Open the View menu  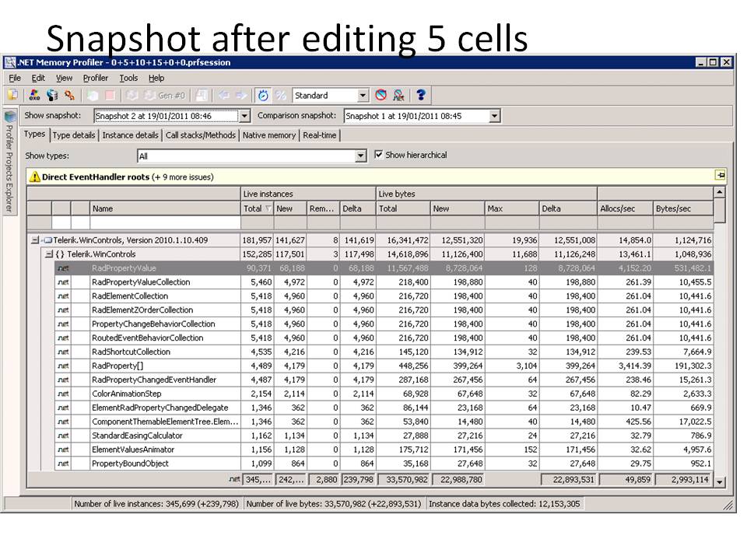tap(64, 78)
